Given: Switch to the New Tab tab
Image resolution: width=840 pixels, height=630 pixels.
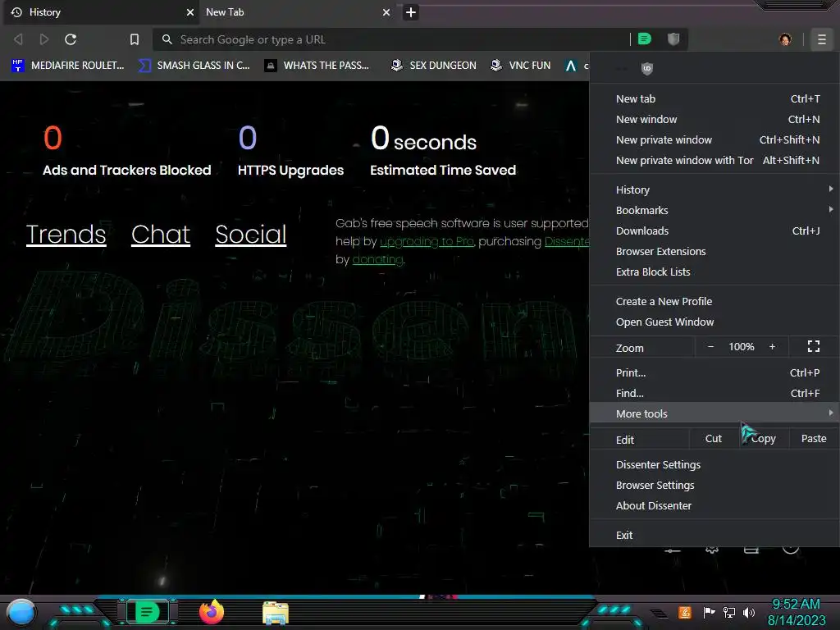Looking at the screenshot, I should tap(296, 12).
